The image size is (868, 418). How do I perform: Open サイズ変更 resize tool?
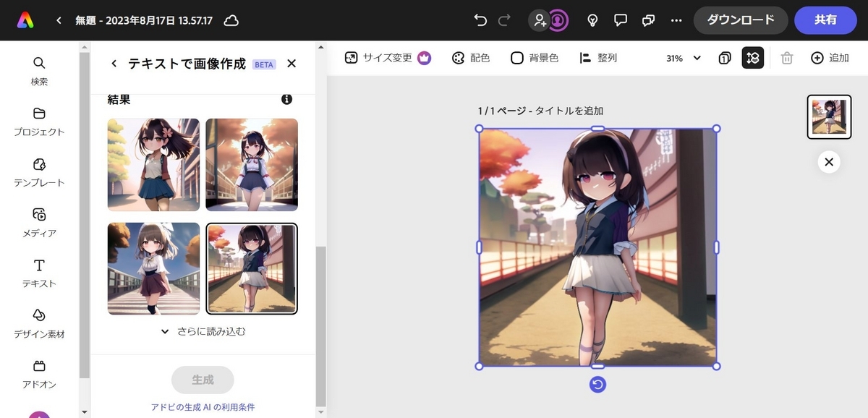(x=388, y=58)
